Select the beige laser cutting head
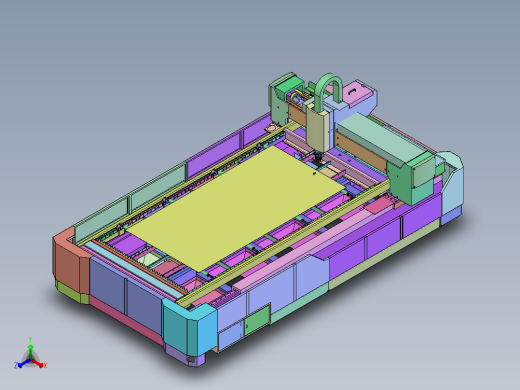Screen dimensions: 520x390 [x=318, y=128]
